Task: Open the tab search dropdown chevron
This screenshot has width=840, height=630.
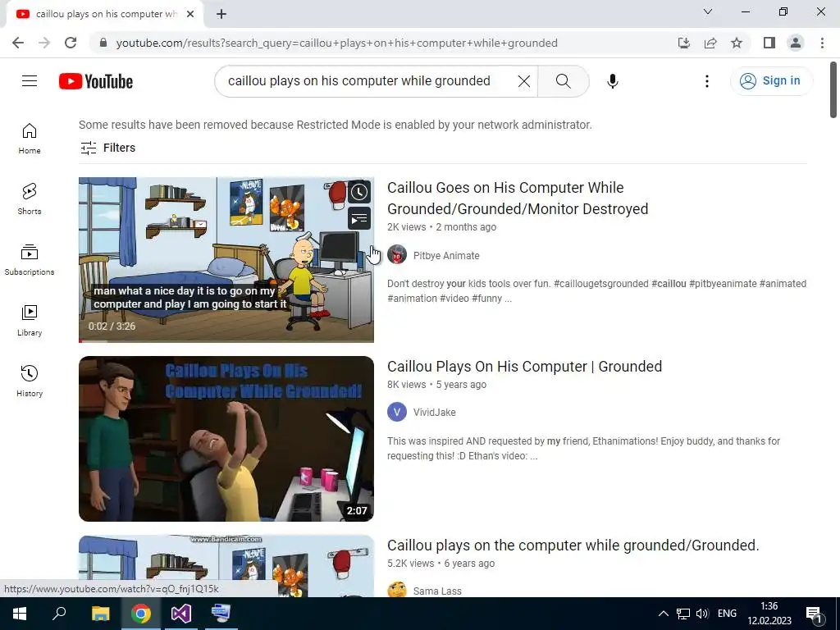Action: point(708,11)
